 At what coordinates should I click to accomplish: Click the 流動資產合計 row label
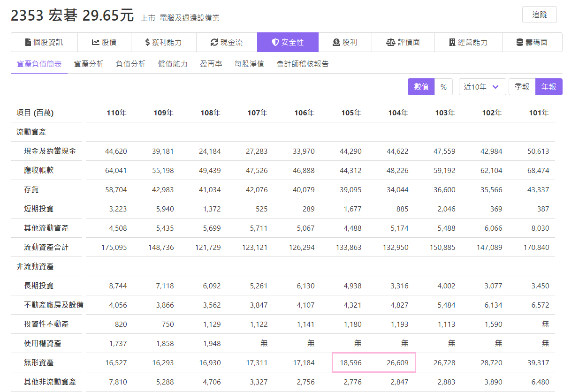pyautogui.click(x=46, y=247)
